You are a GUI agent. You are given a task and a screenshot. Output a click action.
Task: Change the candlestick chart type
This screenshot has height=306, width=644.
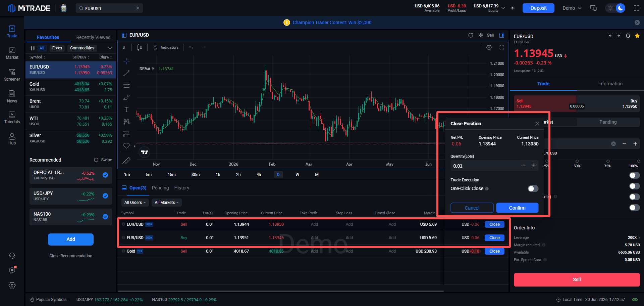click(140, 47)
